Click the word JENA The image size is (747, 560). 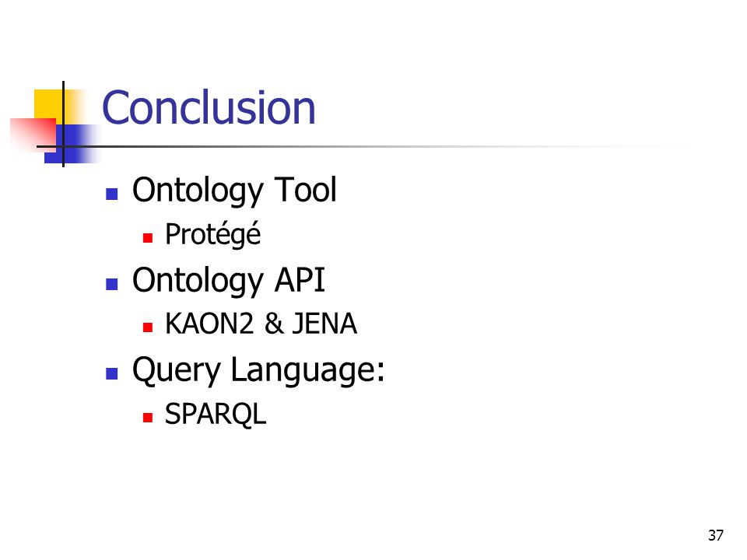(324, 324)
